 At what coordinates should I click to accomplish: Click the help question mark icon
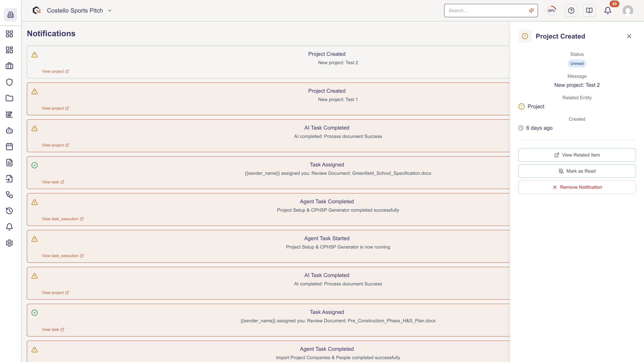[x=571, y=11]
